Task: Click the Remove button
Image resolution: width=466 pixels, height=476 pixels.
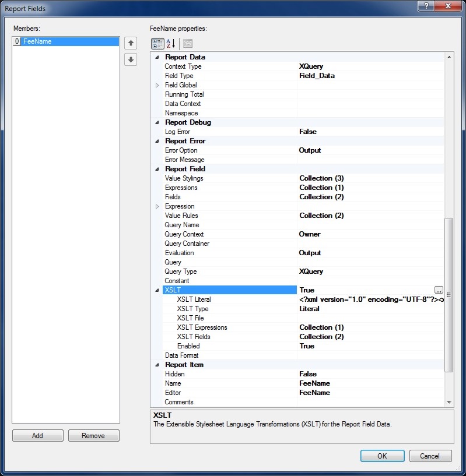Action: pyautogui.click(x=93, y=436)
